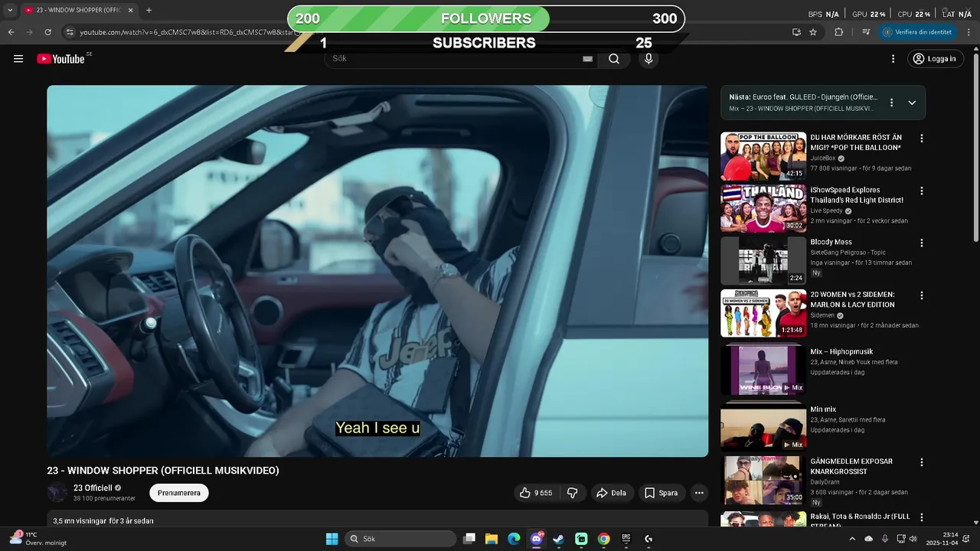Open iShowSpeed Thailand video thumbnail

pyautogui.click(x=763, y=208)
